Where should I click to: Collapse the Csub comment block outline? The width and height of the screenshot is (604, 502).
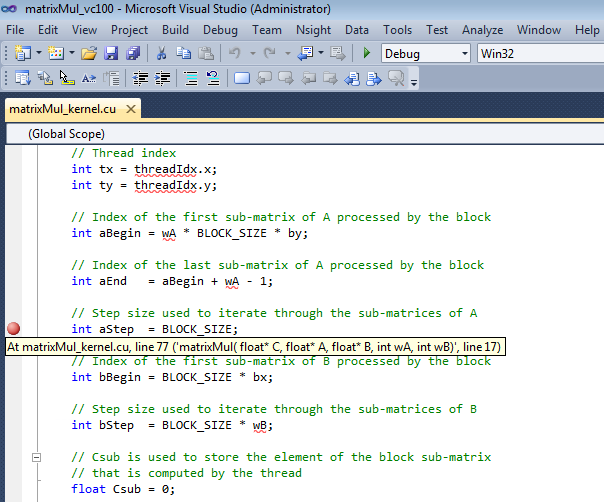pyautogui.click(x=38, y=457)
